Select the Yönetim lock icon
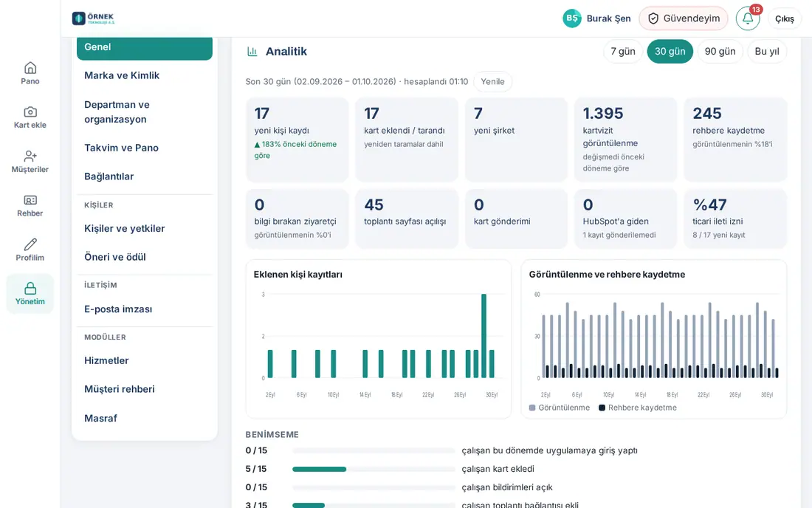 (x=30, y=289)
